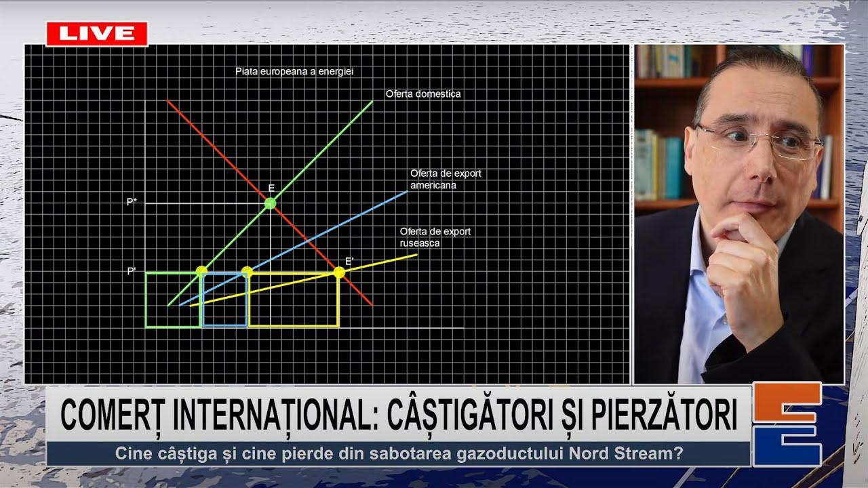Click yellow dot on blue American export line
Viewport: 868px width, 488px height.
coord(247,272)
